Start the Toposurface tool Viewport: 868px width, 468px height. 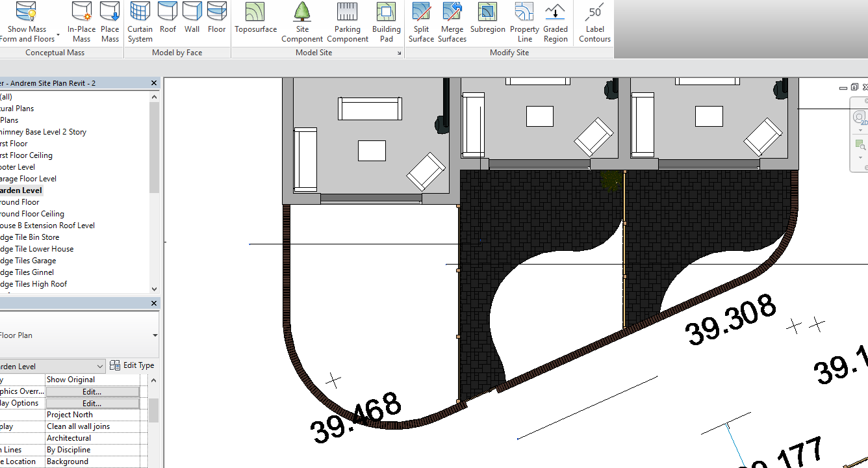[x=255, y=18]
